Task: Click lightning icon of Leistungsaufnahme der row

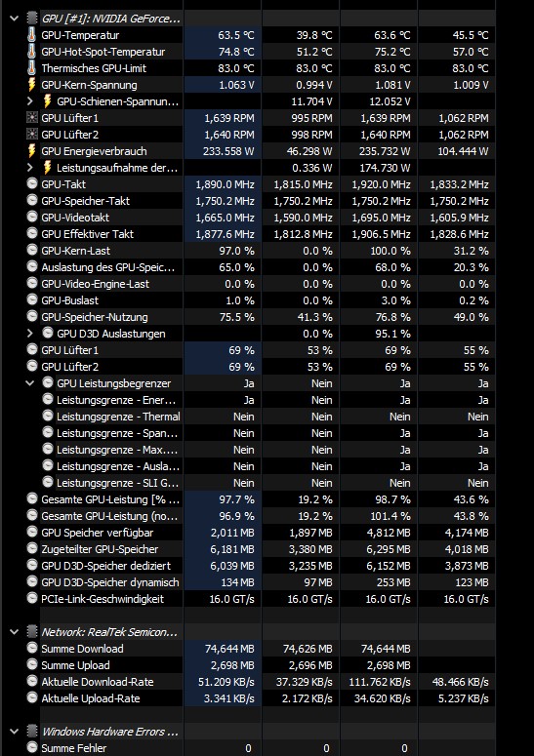Action: tap(47, 168)
